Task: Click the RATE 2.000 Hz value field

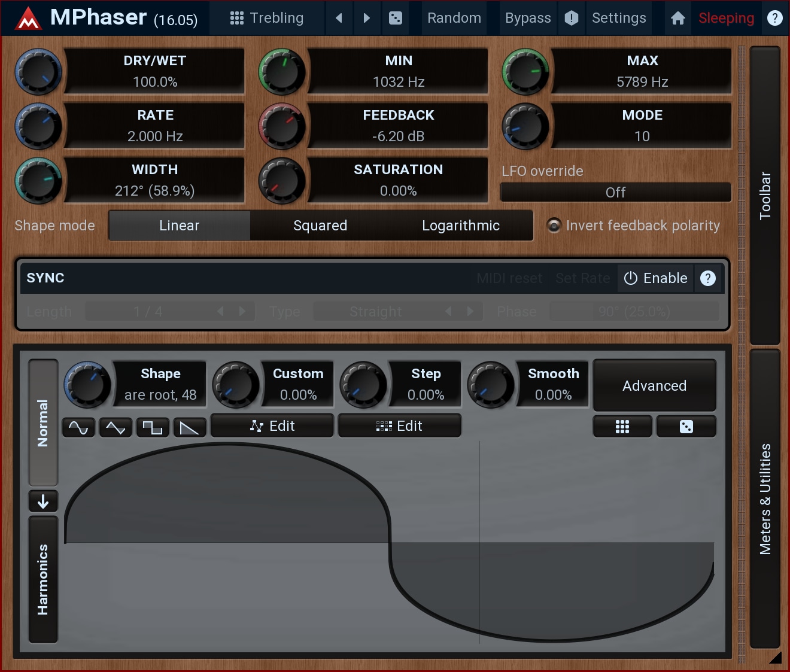Action: click(x=155, y=126)
